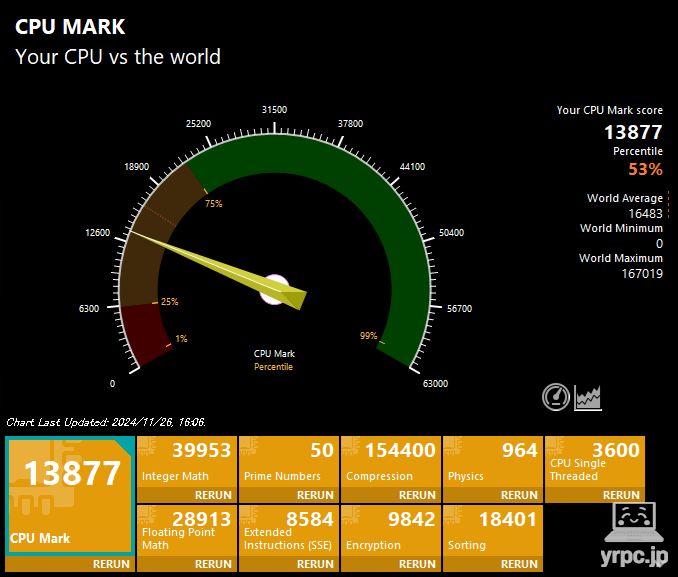678x577 pixels.
Task: Rerun the CPU Single Threaded test
Action: tap(621, 495)
